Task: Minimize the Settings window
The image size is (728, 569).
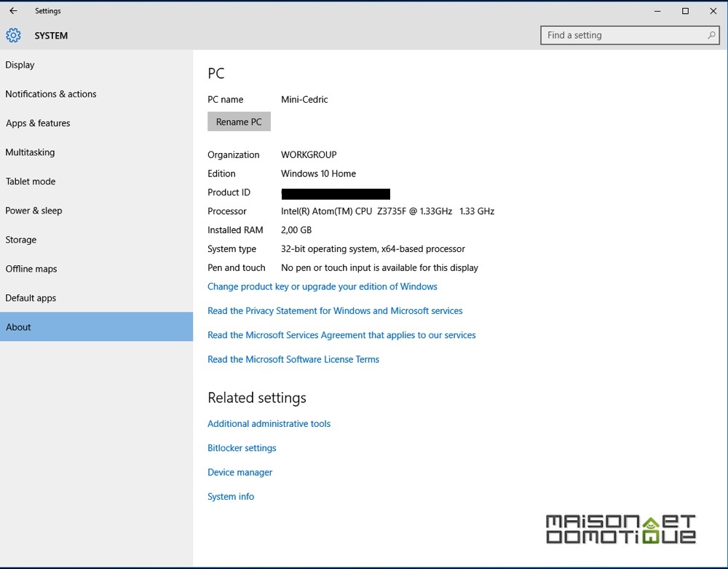Action: click(x=657, y=11)
